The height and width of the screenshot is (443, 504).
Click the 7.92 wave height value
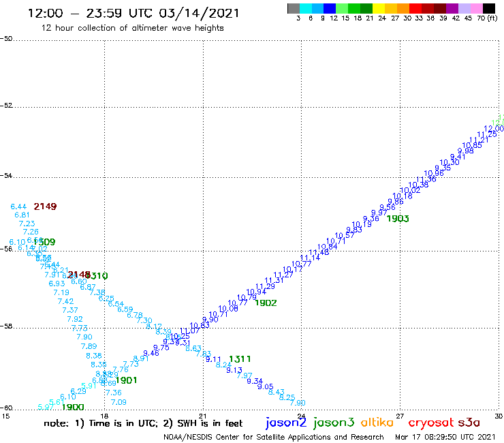75,319
